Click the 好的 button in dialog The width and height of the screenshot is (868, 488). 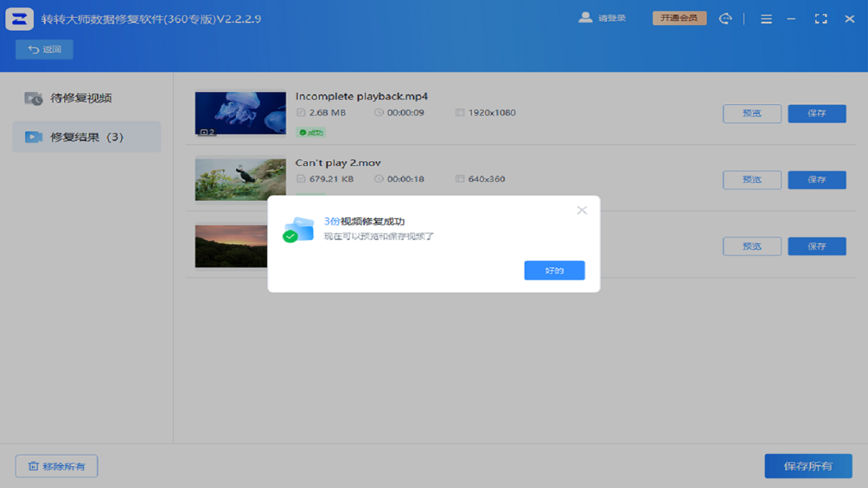click(x=554, y=270)
